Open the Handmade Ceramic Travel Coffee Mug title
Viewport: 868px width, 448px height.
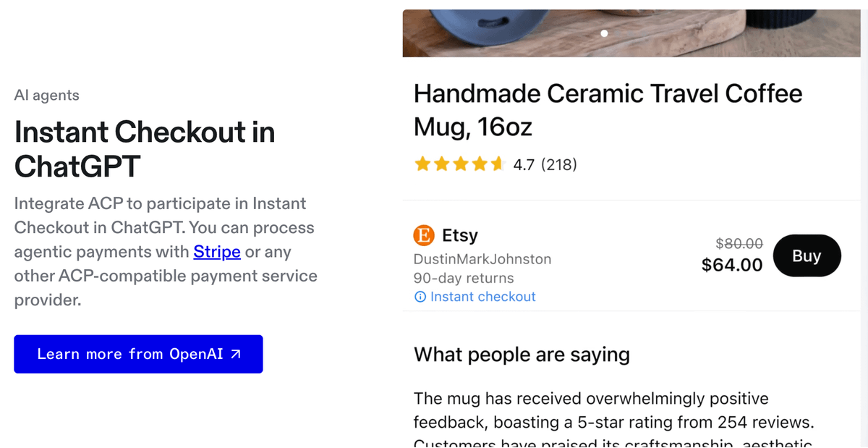[608, 110]
